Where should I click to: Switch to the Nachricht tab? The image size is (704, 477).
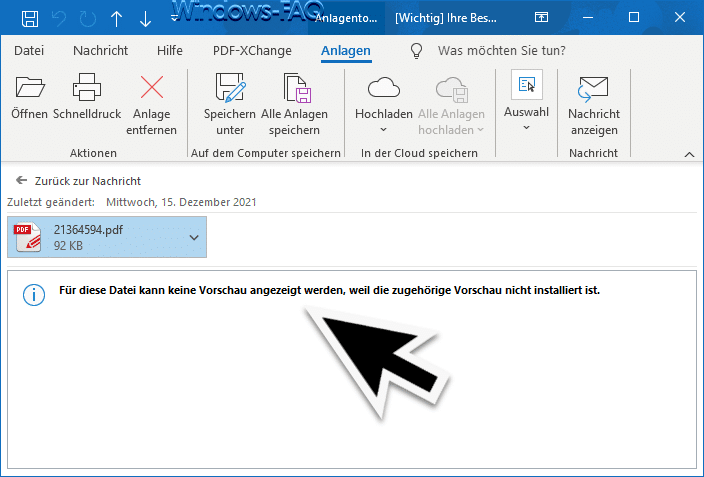(x=100, y=50)
